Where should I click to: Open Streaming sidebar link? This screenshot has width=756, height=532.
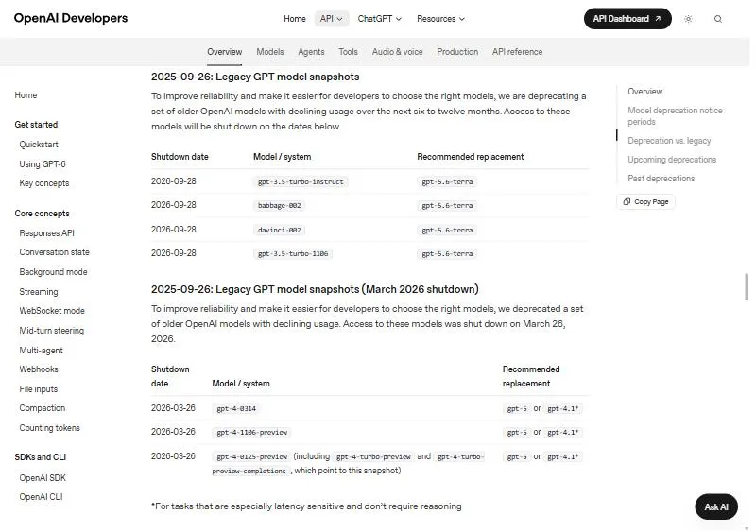(39, 292)
